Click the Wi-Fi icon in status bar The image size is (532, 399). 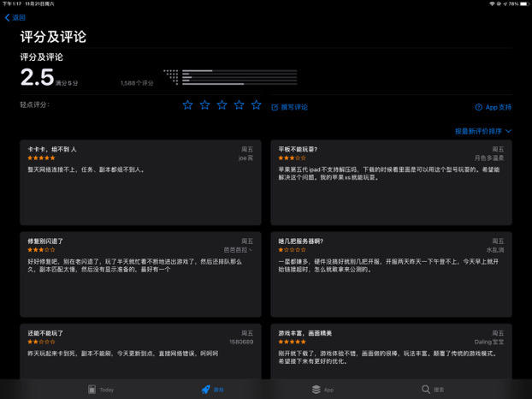(x=492, y=3)
